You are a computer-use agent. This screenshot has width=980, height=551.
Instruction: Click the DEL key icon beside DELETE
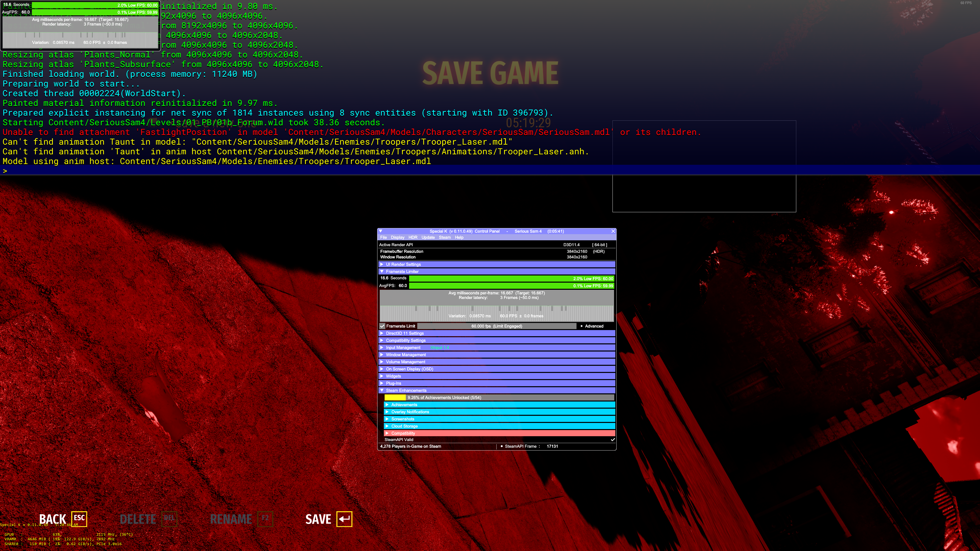click(169, 518)
